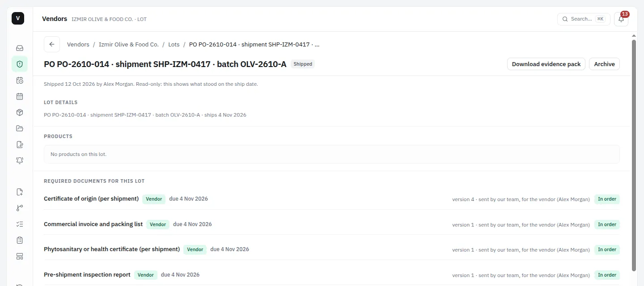Viewport: 644px width, 286px height.
Task: Go to Lots breadcrumb
Action: (174, 44)
